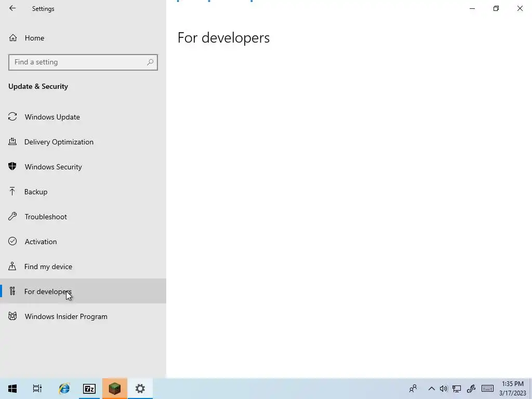The image size is (532, 399).
Task: Click the Windows Insider cat icon
Action: tap(12, 316)
